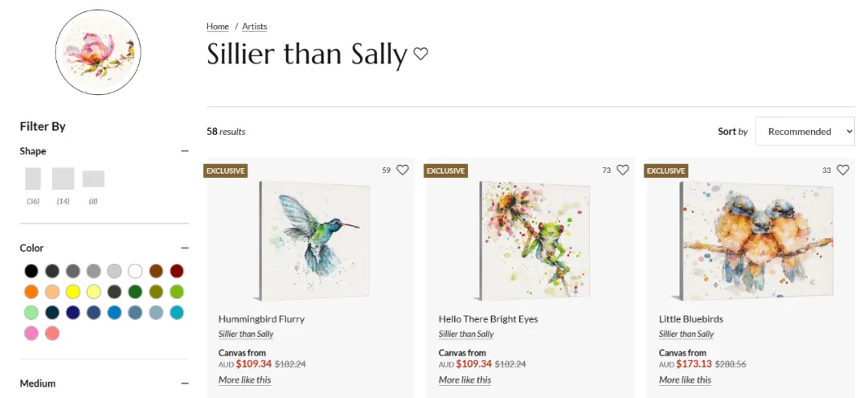The height and width of the screenshot is (398, 868).
Task: Collapse the Color filter section
Action: (x=185, y=248)
